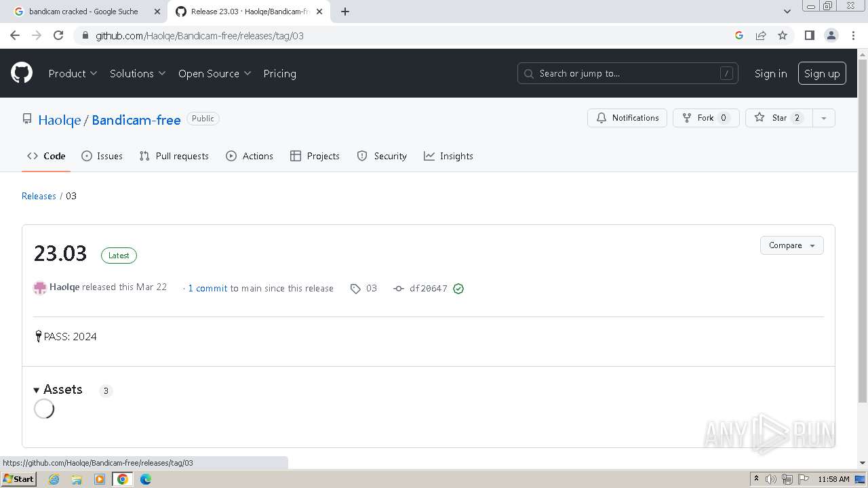Image resolution: width=868 pixels, height=488 pixels.
Task: Open the Bandicam-free repository link
Action: (x=136, y=120)
